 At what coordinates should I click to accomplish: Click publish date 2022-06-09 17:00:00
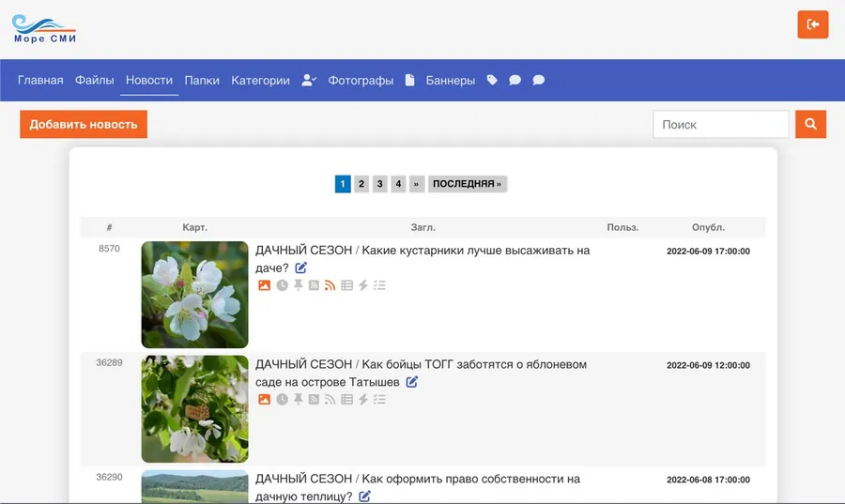(x=708, y=251)
